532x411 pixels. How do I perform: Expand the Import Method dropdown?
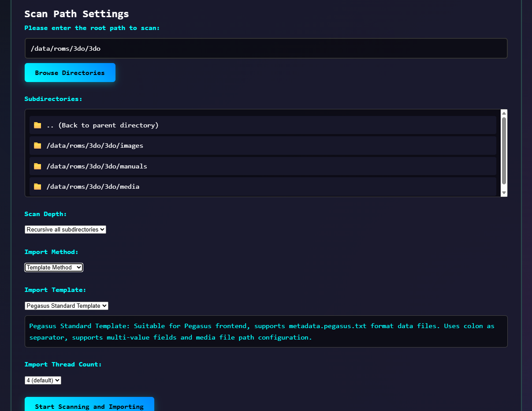(54, 267)
